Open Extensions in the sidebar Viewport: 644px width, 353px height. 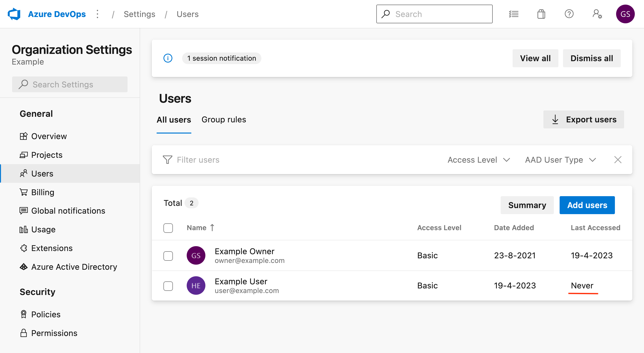(70, 248)
